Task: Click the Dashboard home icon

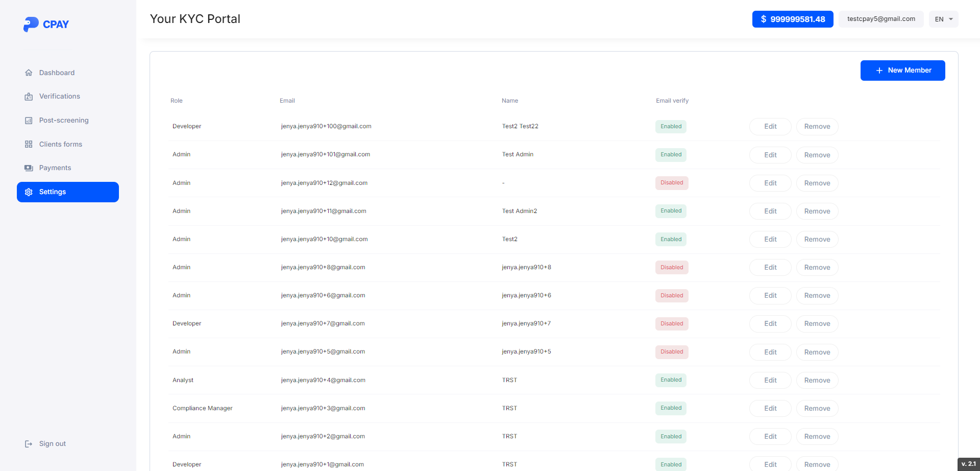Action: (29, 73)
